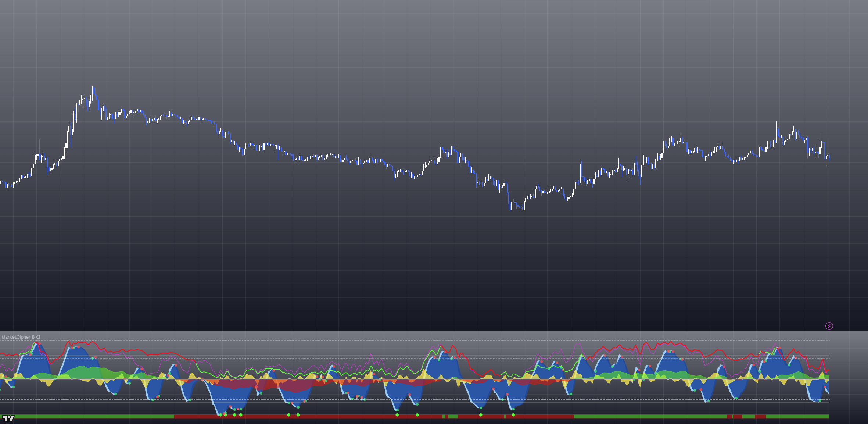868x424 pixels.
Task: Click the leftmost bright green dot on the trend bar
Action: 220,415
